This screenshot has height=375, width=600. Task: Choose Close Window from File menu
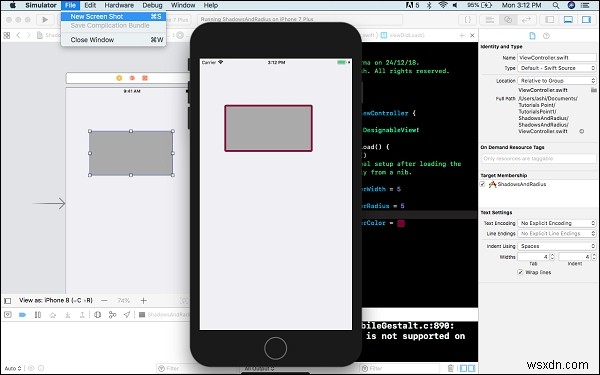tap(114, 40)
